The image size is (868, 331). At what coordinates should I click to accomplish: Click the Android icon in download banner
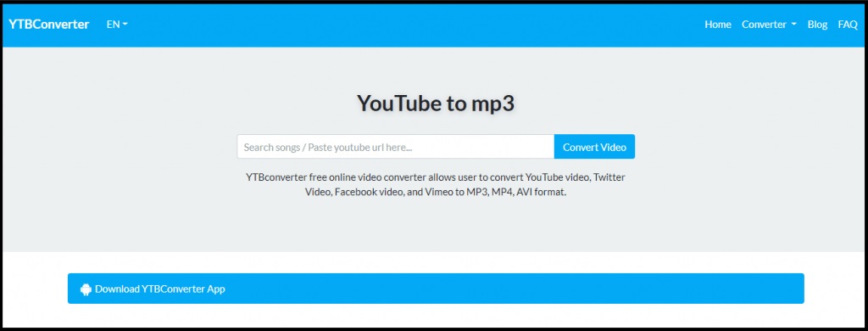[86, 289]
